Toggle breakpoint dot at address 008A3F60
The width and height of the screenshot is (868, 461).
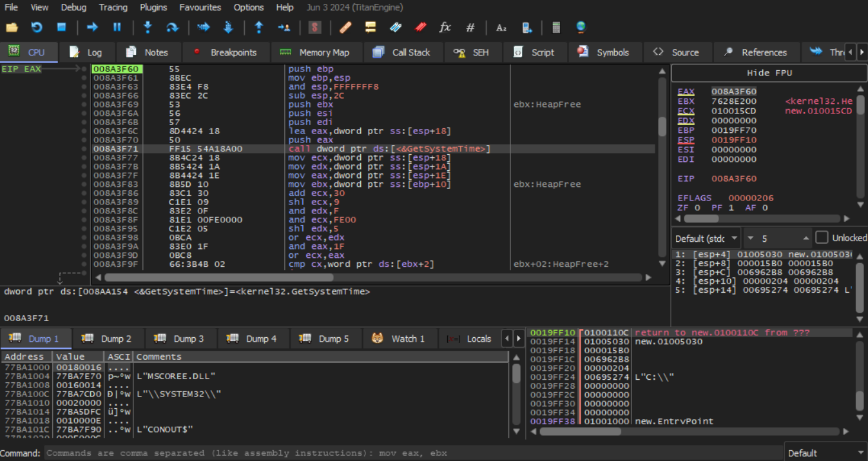coord(84,69)
